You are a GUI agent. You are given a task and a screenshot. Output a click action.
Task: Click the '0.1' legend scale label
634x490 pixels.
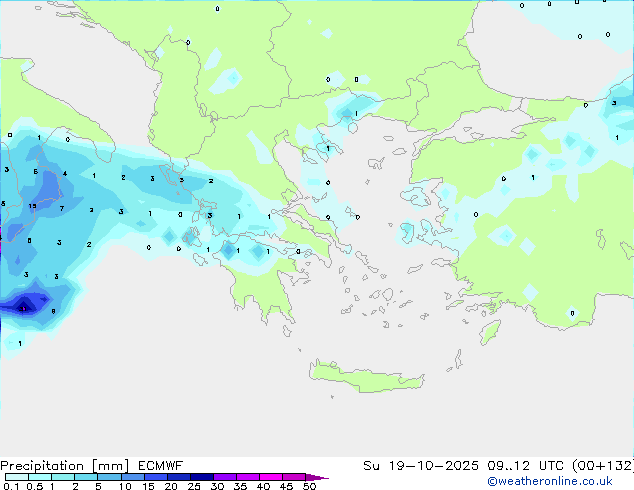tap(11, 486)
